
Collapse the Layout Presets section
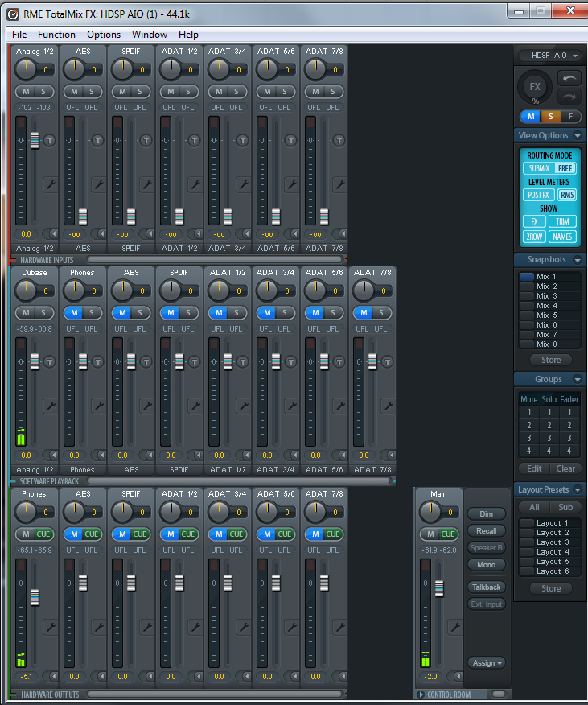(x=578, y=489)
